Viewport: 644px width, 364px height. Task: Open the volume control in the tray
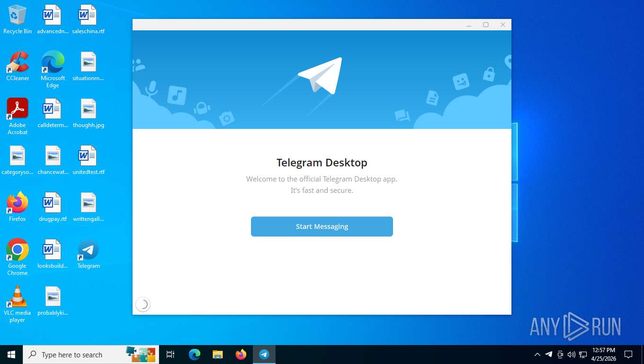(572, 355)
